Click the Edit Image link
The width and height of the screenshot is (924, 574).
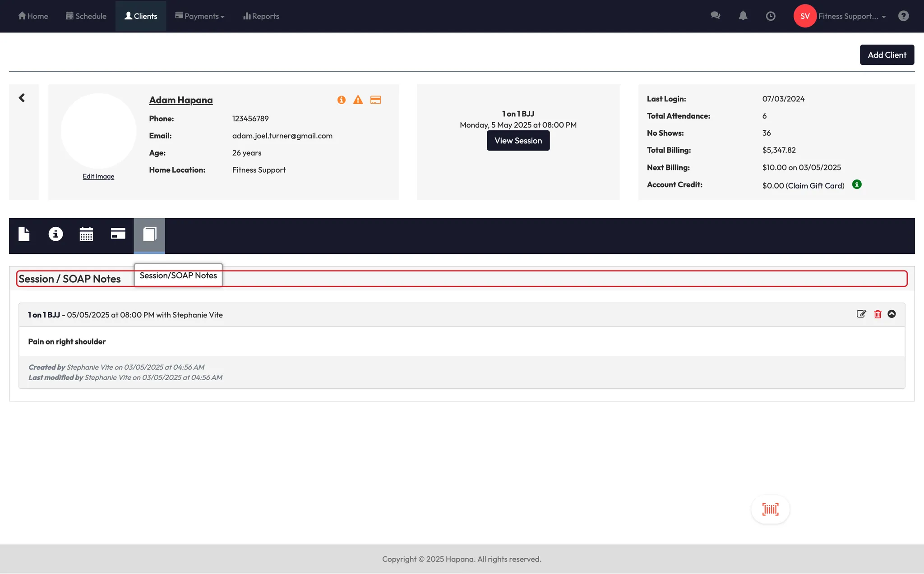point(98,176)
